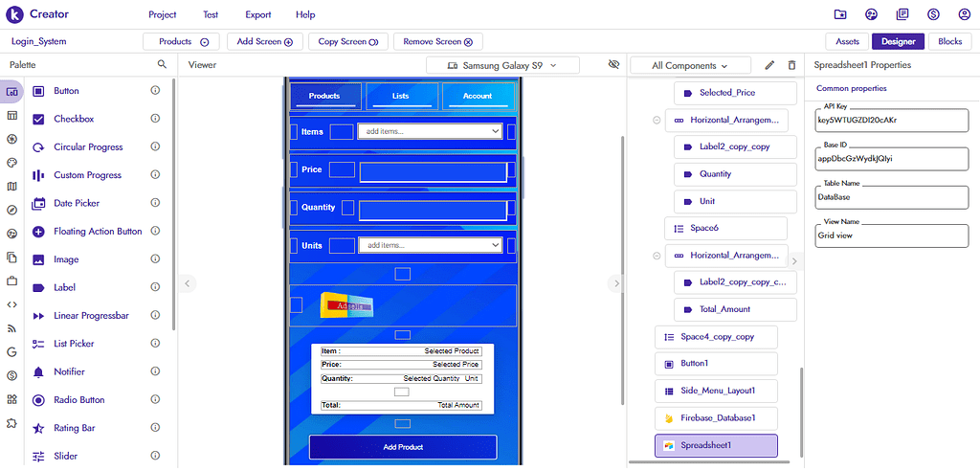Open info for the Checkbox component
This screenshot has width=980, height=471.
tap(155, 118)
